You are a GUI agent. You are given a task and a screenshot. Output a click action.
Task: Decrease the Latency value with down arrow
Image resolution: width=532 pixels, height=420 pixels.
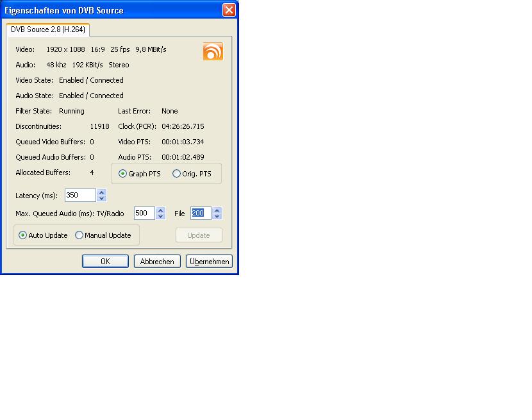click(101, 199)
